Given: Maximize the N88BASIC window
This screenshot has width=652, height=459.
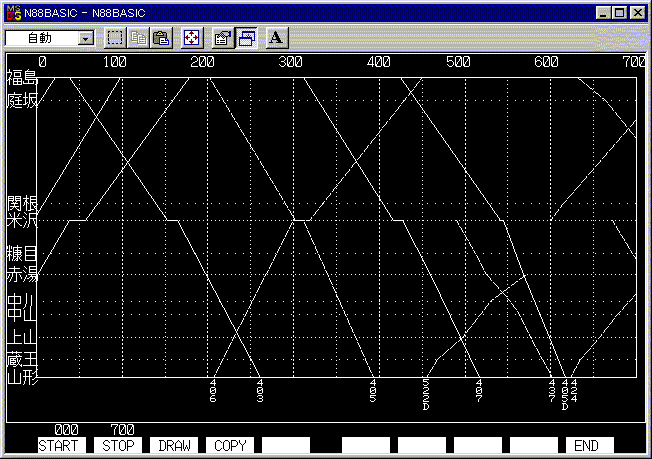Looking at the screenshot, I should (620, 12).
